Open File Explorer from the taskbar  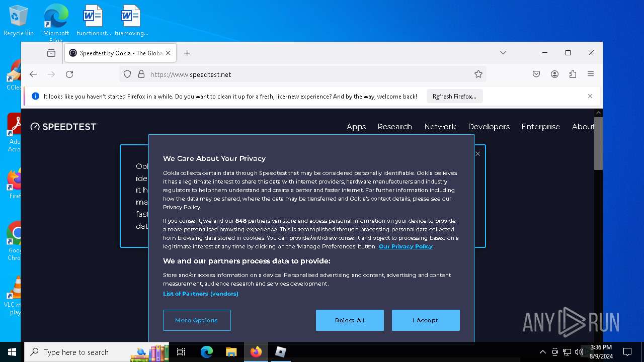point(231,352)
